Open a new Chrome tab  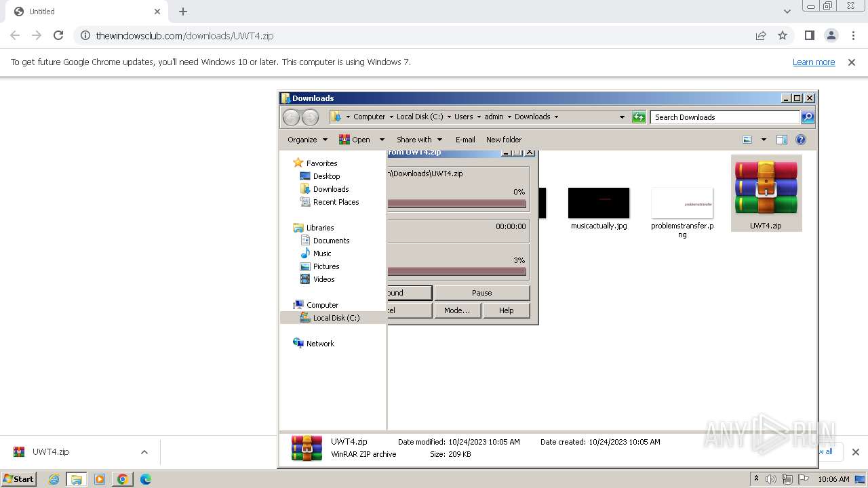point(183,12)
